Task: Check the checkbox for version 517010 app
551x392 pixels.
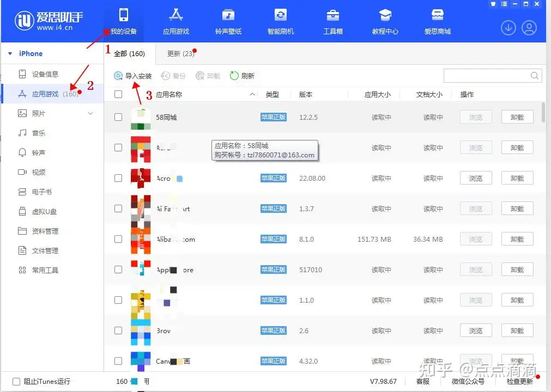Action: click(x=118, y=270)
